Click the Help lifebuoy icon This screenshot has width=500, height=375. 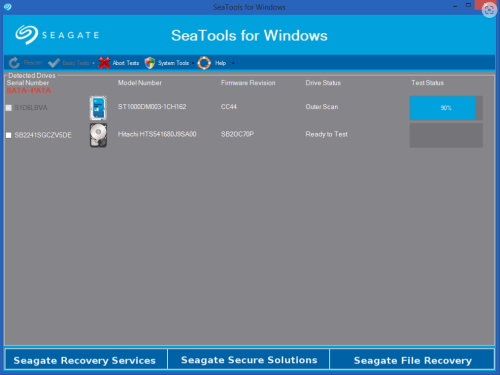click(204, 63)
